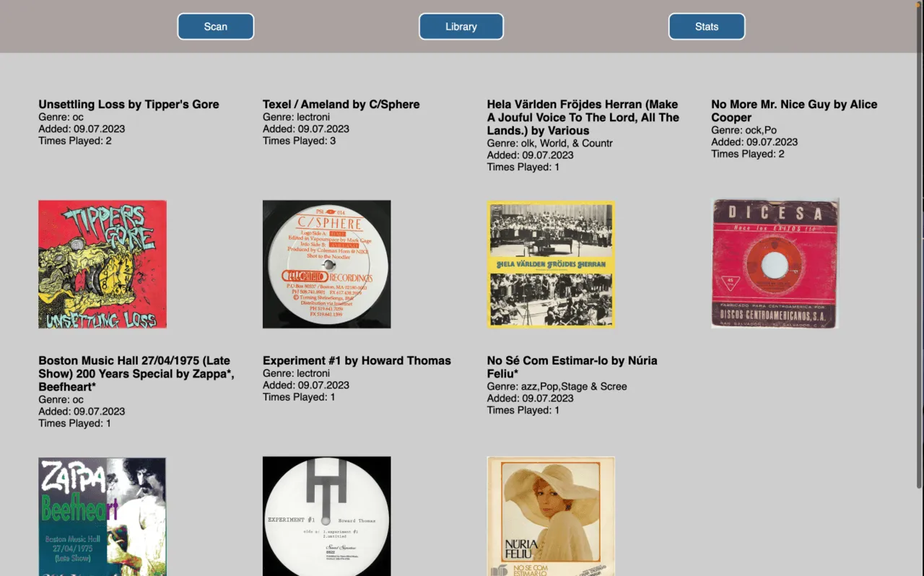
Task: Click Times Played: 3 under Texel / Ameland
Action: point(299,141)
